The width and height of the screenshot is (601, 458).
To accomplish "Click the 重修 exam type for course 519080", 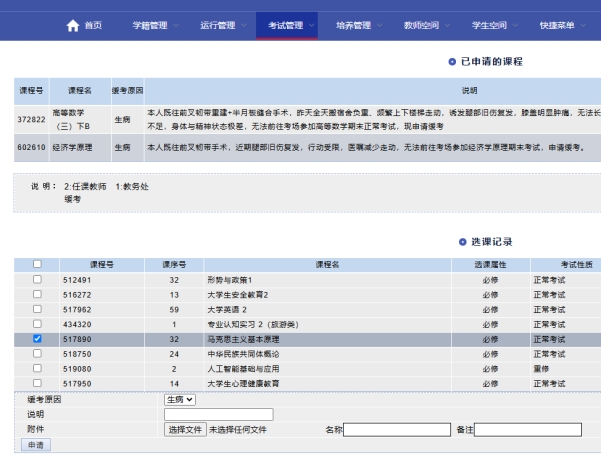I will pos(541,369).
